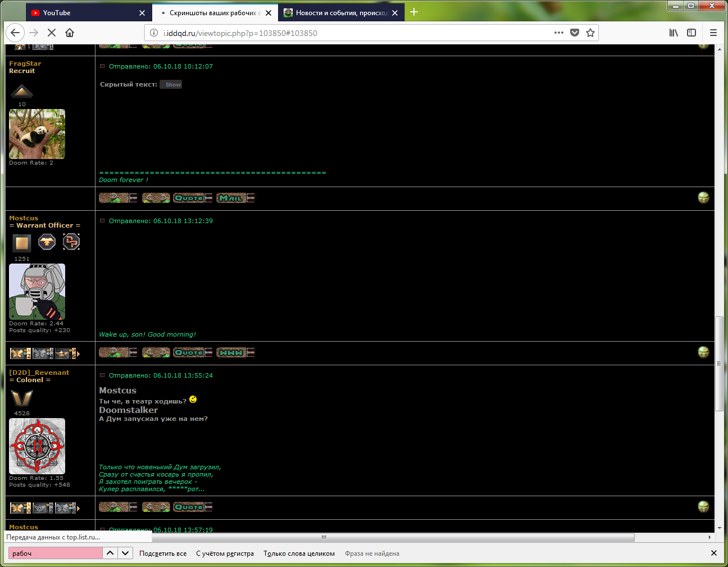Click top-of-page head icon in Revenant's row
Viewport: 728px width, 567px height.
click(x=703, y=506)
